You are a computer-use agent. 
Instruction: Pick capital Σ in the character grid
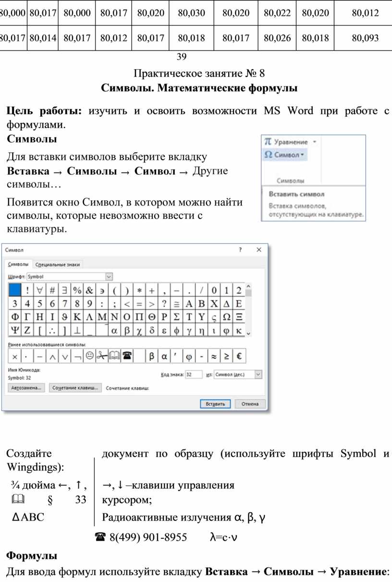pyautogui.click(x=176, y=317)
